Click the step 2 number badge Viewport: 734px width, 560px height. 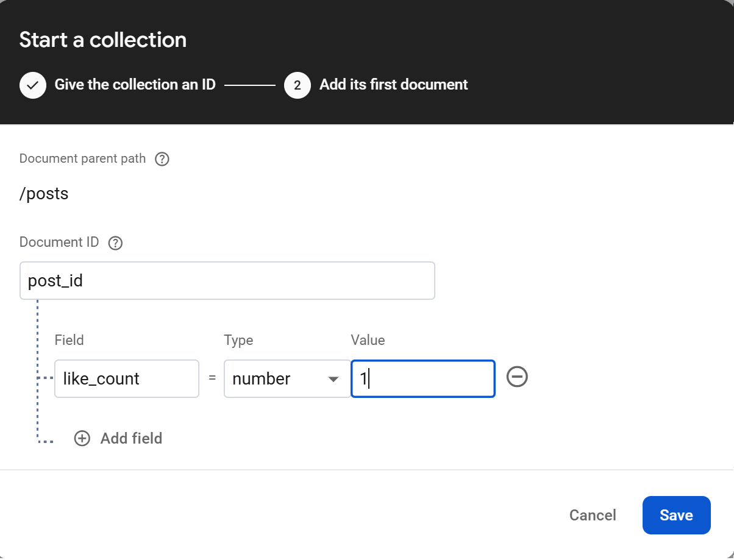pyautogui.click(x=298, y=85)
